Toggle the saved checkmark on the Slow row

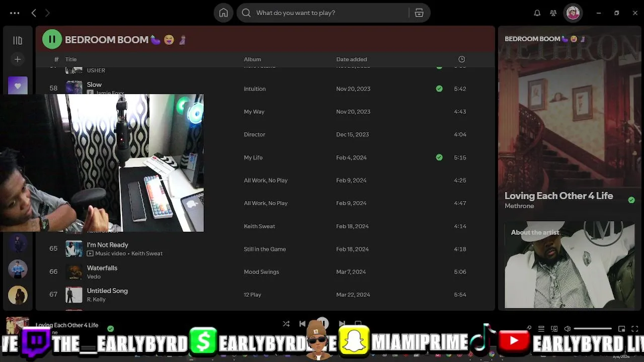439,89
